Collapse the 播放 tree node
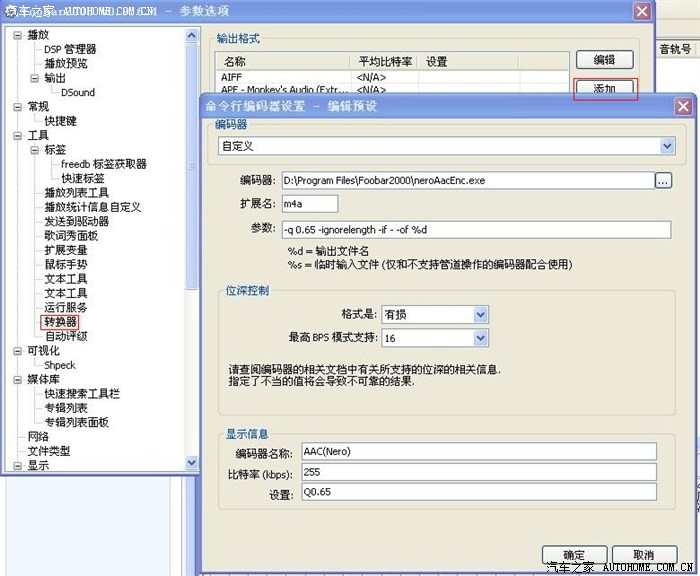 17,35
